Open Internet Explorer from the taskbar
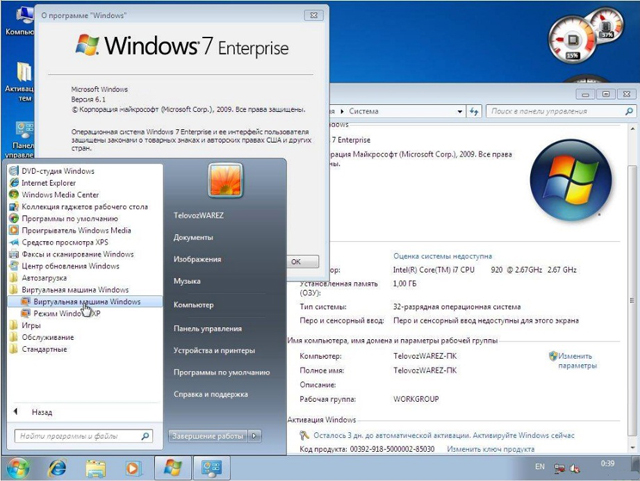 [x=57, y=468]
